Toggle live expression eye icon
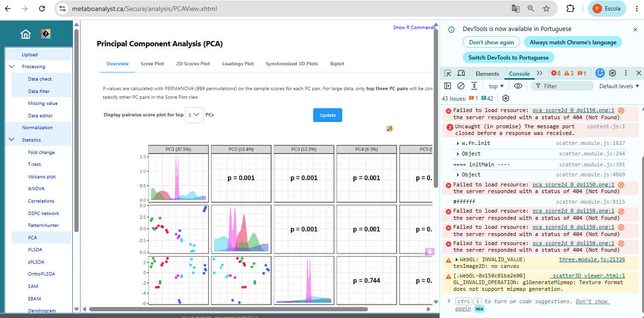 click(518, 86)
